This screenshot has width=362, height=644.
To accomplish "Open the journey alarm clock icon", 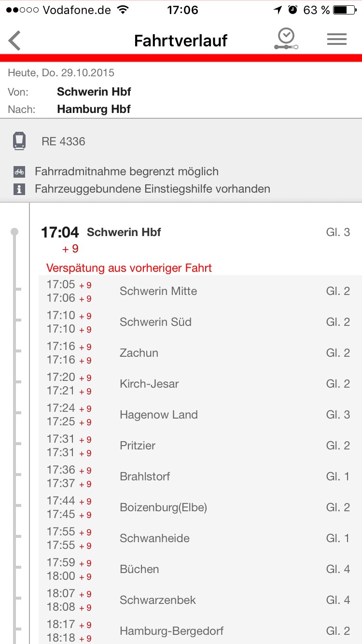I will point(286,39).
